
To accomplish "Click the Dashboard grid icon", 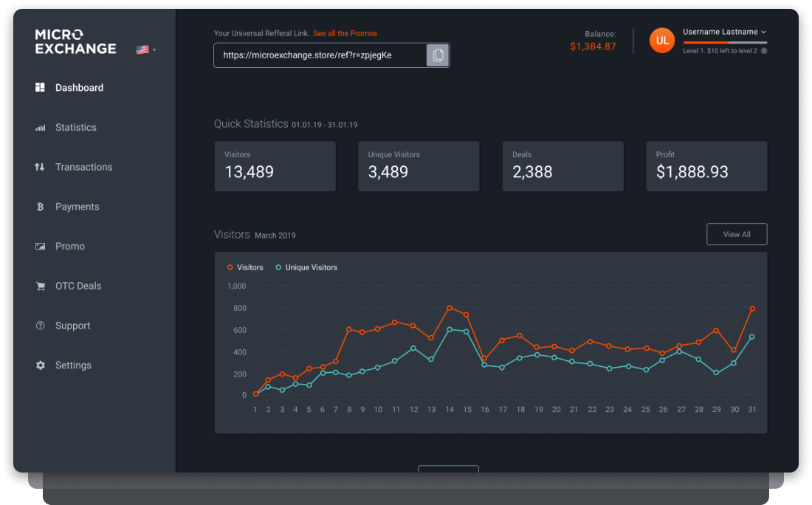I will tap(40, 88).
